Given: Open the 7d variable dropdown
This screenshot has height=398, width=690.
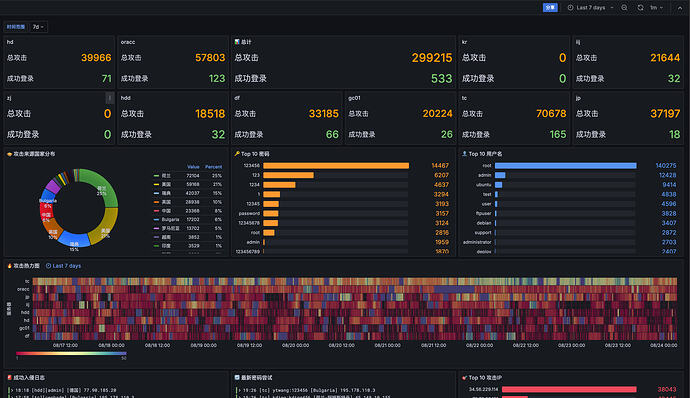Looking at the screenshot, I should pos(38,27).
